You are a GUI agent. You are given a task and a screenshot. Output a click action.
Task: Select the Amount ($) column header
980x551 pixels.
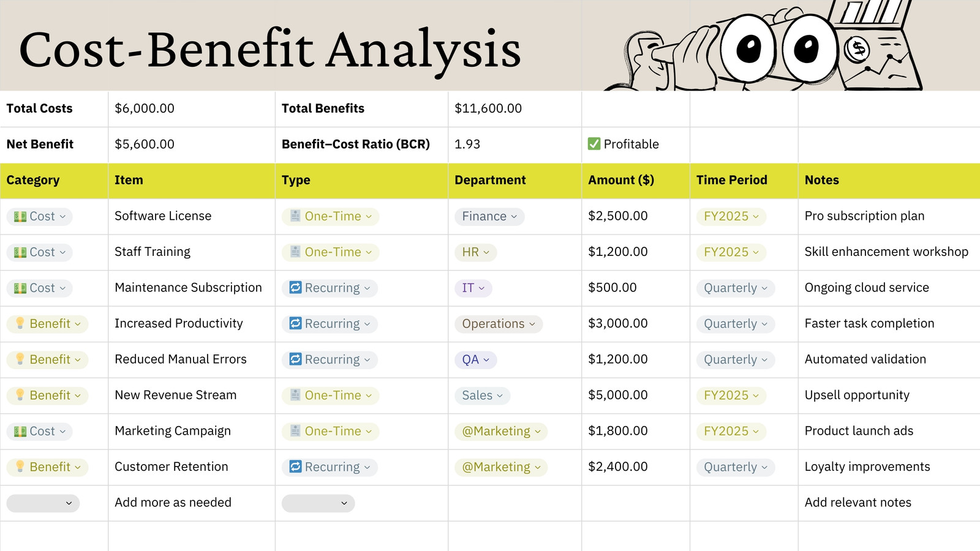636,181
